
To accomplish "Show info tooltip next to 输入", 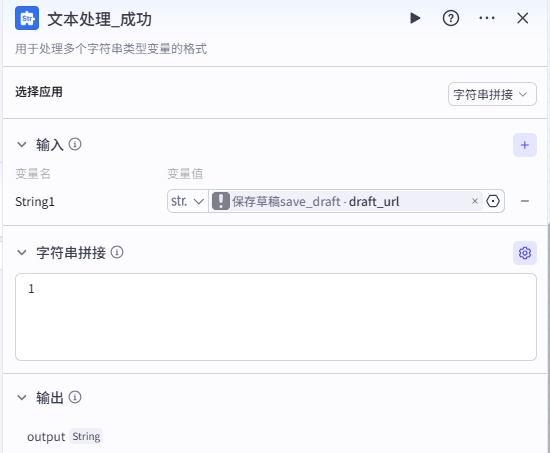I will 75,144.
